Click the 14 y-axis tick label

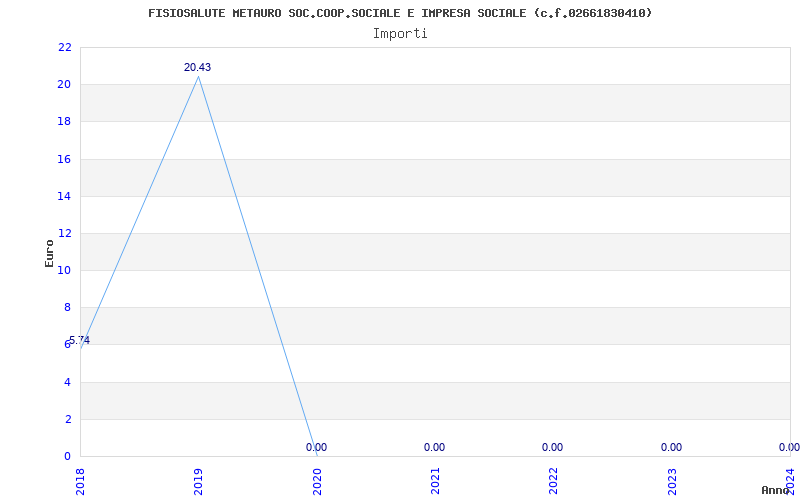[x=65, y=196]
